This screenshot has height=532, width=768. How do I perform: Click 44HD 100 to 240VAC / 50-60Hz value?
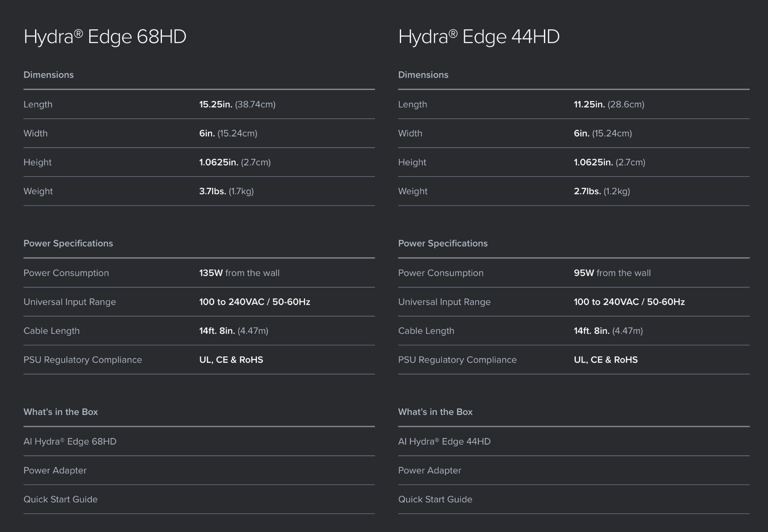click(629, 302)
